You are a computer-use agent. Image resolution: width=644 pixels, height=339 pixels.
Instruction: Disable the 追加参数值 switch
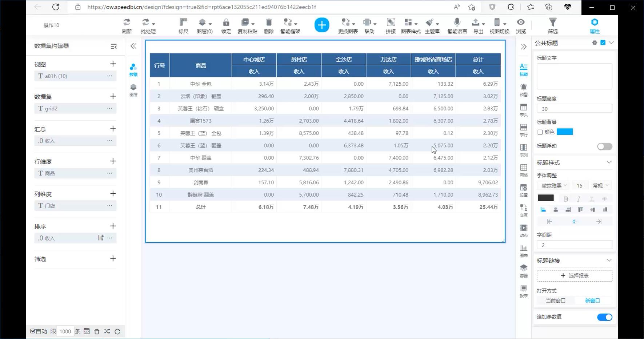604,317
